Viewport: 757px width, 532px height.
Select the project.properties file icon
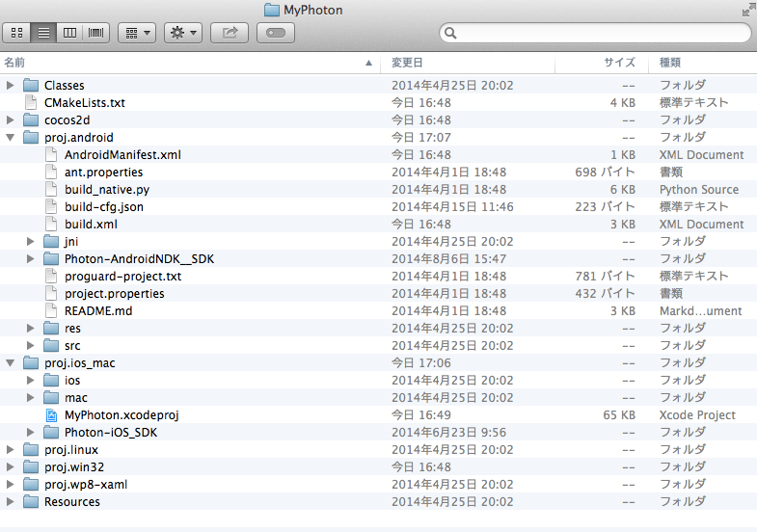click(51, 294)
